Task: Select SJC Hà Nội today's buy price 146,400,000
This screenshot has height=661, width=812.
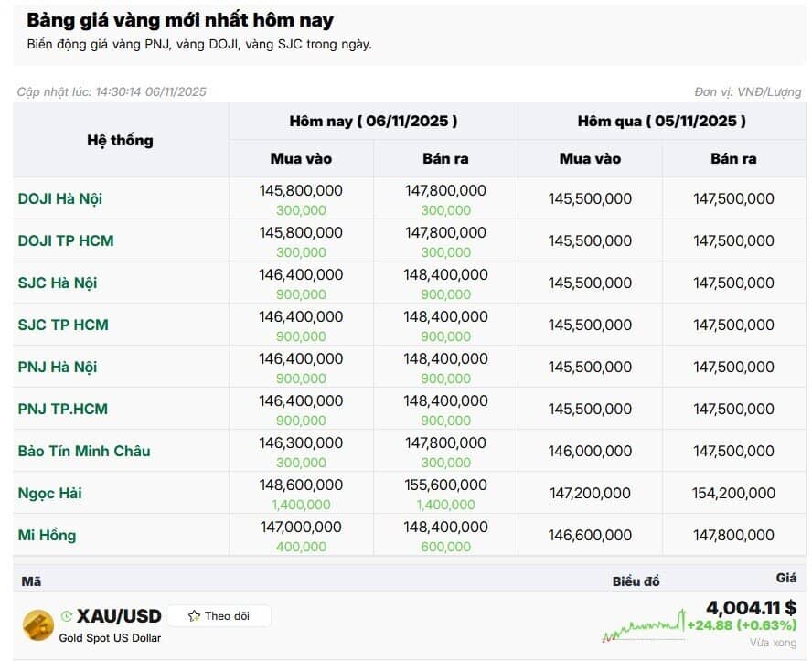Action: 301,274
